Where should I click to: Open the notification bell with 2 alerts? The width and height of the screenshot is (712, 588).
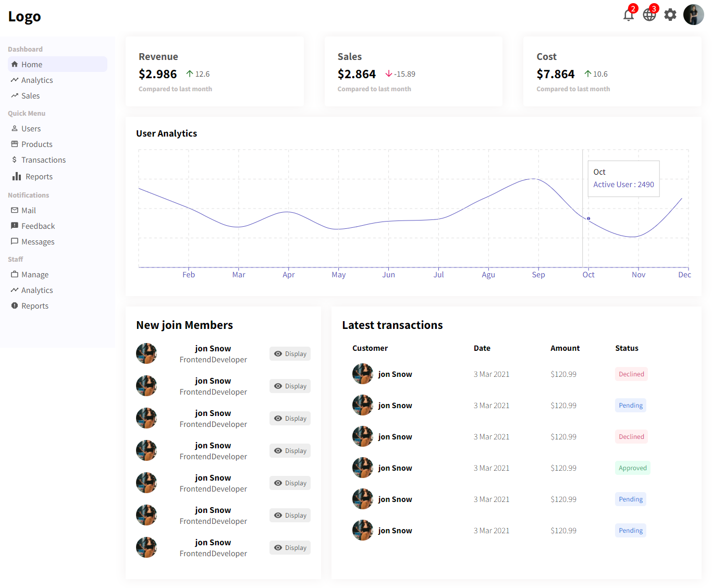tap(629, 15)
